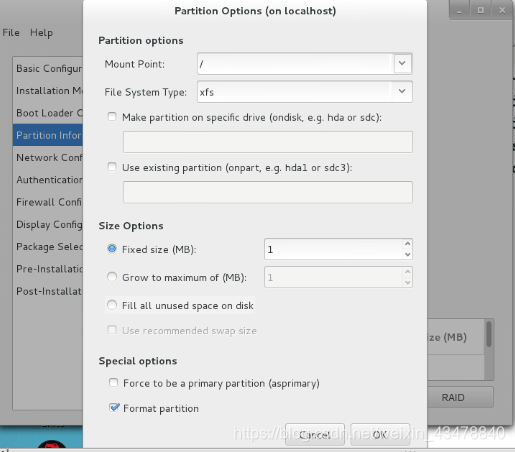Viewport: 515px width, 452px height.
Task: Decrease Fixed size value with down arrow
Action: coord(407,255)
